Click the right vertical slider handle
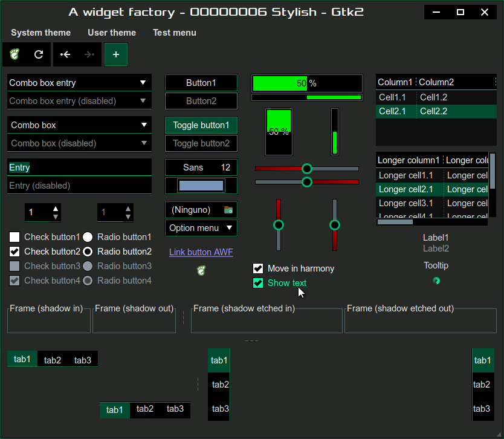The height and width of the screenshot is (439, 504). coord(335,225)
